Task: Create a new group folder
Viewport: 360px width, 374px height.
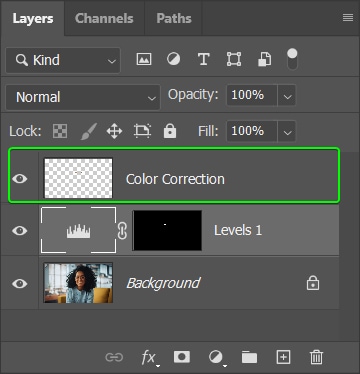Action: (249, 357)
